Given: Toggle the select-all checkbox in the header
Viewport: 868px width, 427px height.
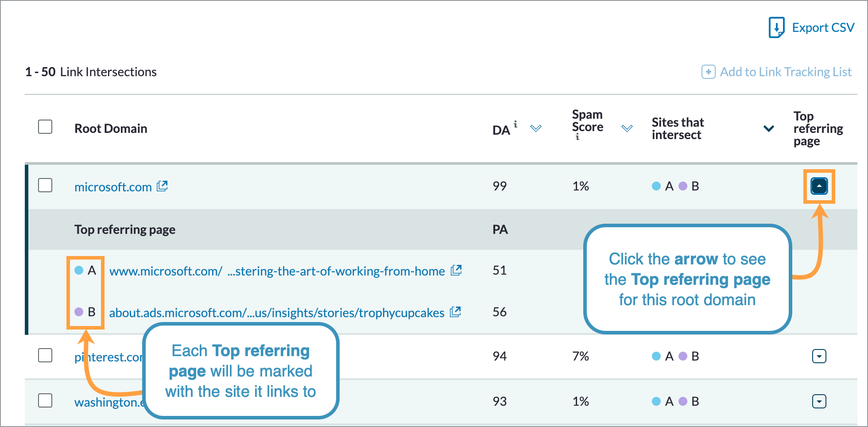Looking at the screenshot, I should tap(45, 127).
